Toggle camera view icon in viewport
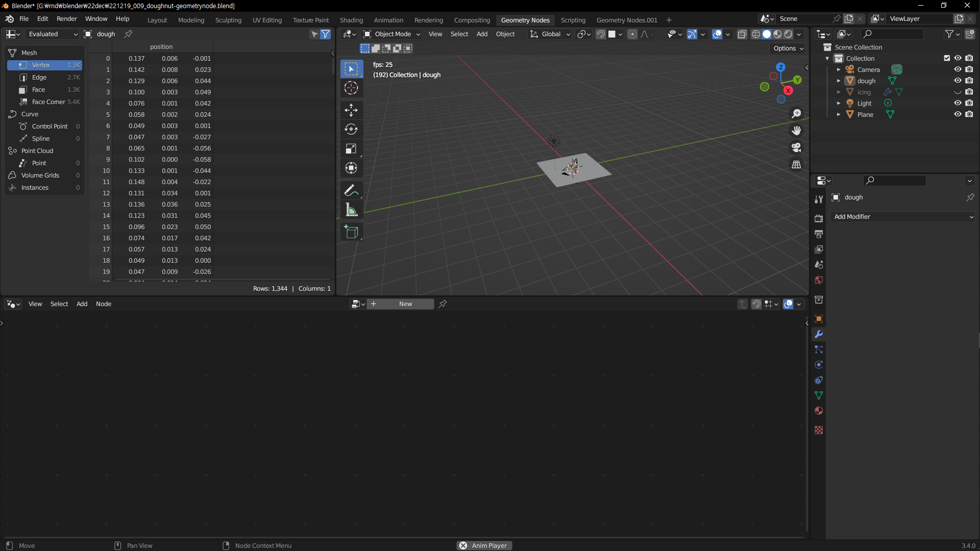The width and height of the screenshot is (980, 551). (x=796, y=147)
